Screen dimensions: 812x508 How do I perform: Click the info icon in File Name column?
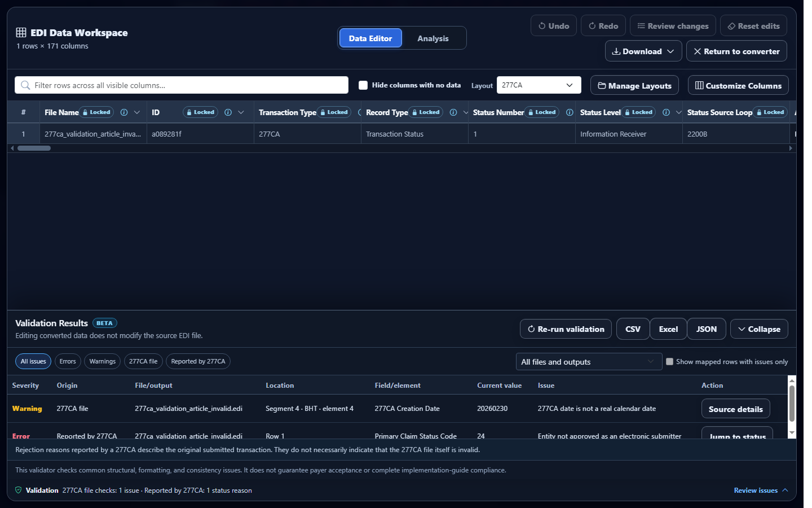(124, 112)
